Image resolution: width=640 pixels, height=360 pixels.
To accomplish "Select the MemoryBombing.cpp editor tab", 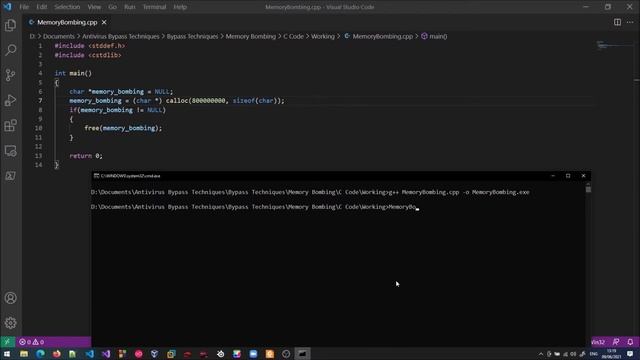I will [67, 22].
